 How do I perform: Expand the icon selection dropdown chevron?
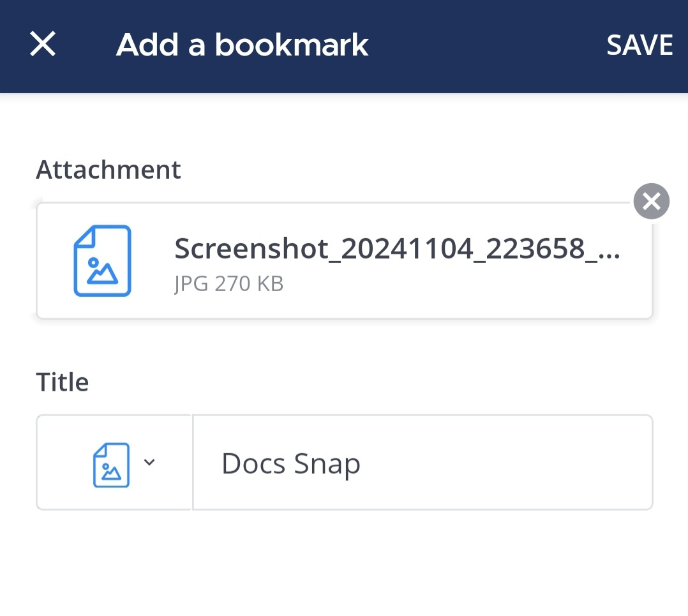click(x=149, y=462)
